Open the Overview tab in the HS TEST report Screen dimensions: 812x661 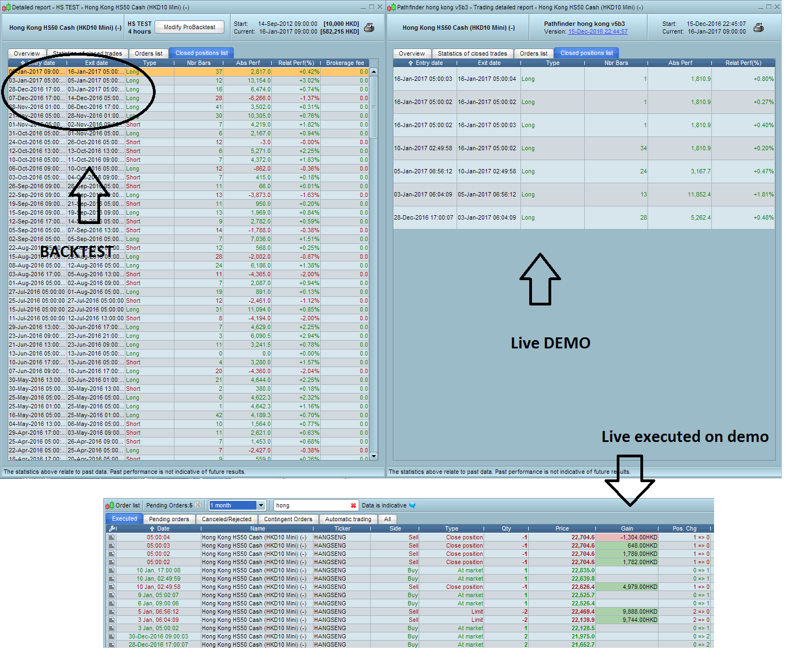click(26, 53)
